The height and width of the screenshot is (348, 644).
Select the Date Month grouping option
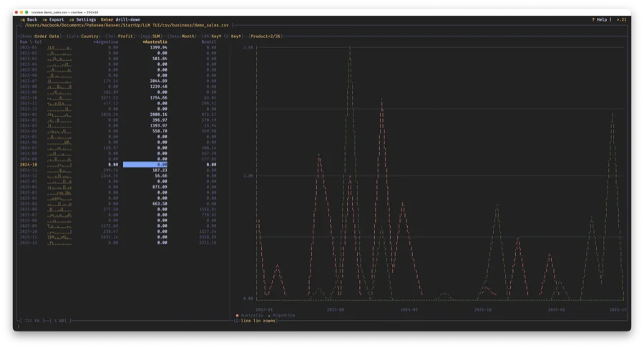coord(188,36)
